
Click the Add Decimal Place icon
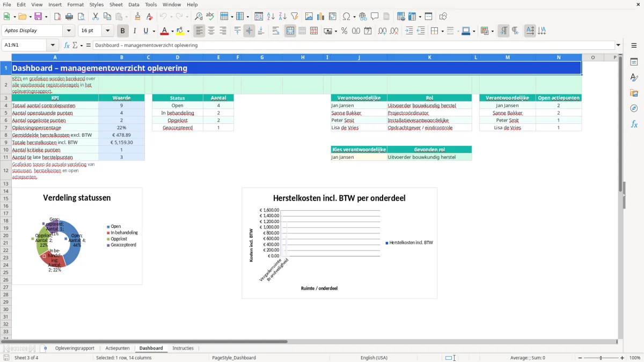(x=383, y=31)
